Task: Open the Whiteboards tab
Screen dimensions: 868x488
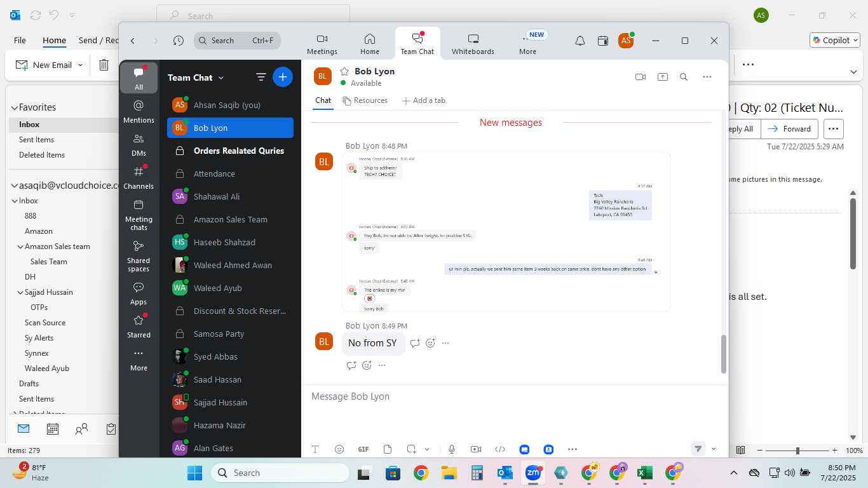Action: coord(473,44)
